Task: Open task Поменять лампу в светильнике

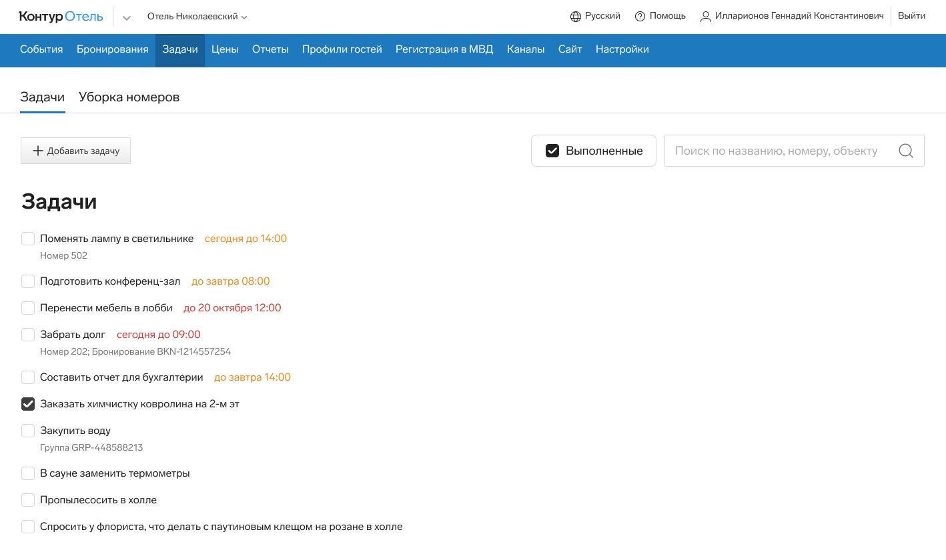Action: pos(117,239)
